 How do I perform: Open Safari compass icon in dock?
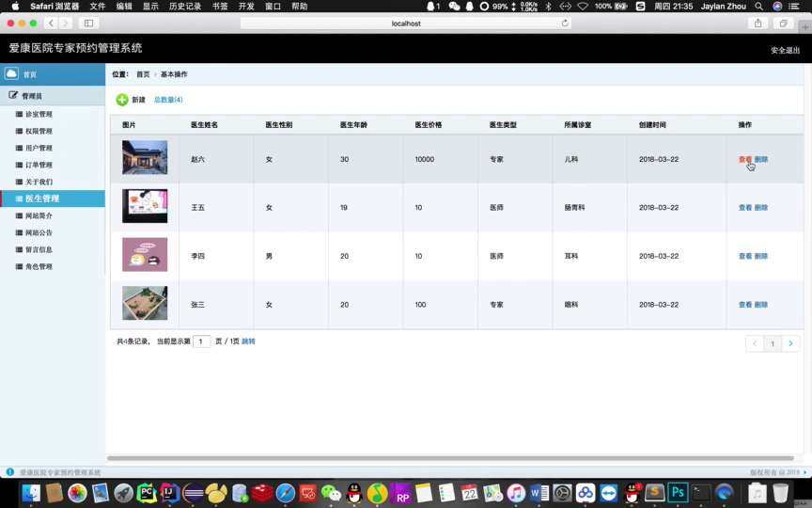pos(286,493)
